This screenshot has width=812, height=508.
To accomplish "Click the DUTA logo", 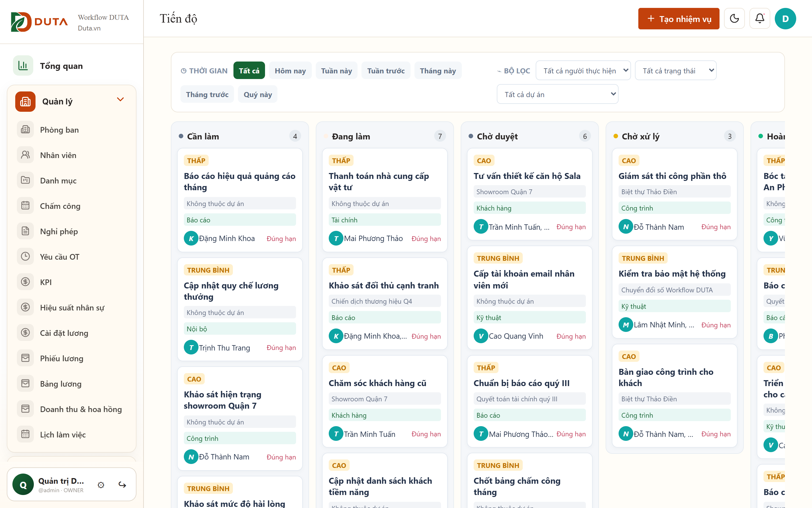I will (x=39, y=22).
